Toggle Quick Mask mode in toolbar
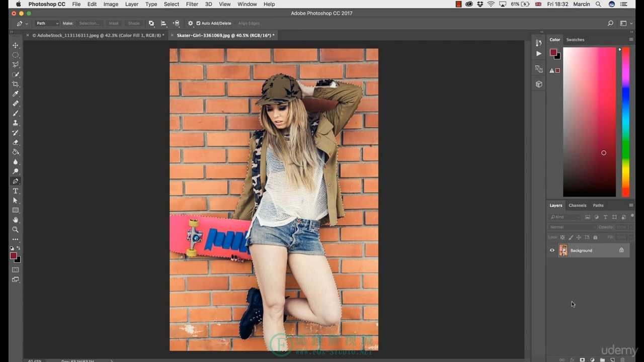 16,270
